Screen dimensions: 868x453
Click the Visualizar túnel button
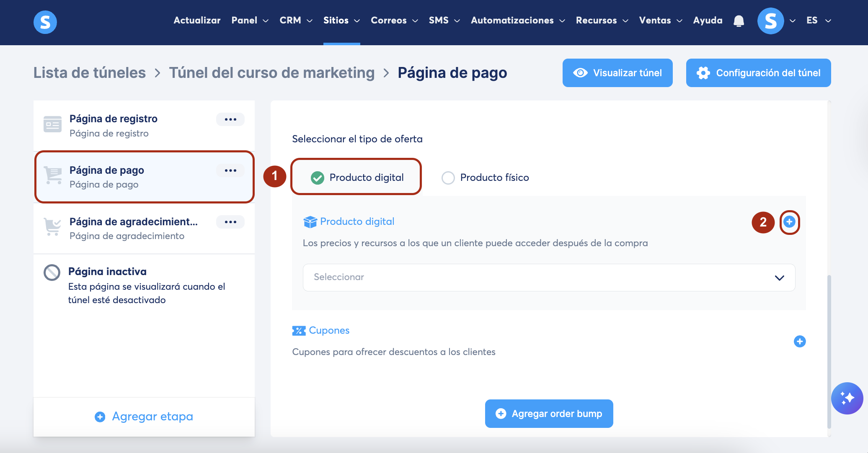pos(617,73)
